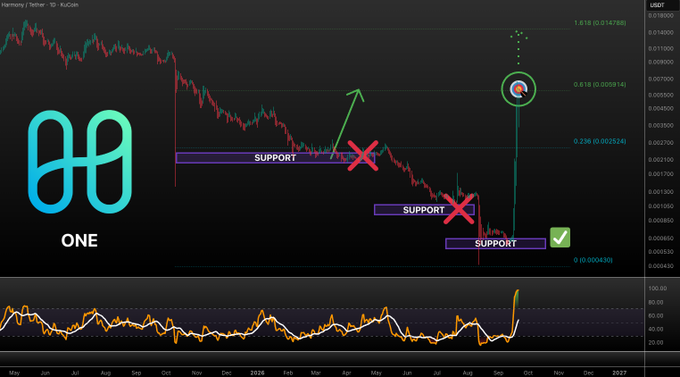Select the lowest SUPPORT box near 0.000650

tap(495, 243)
